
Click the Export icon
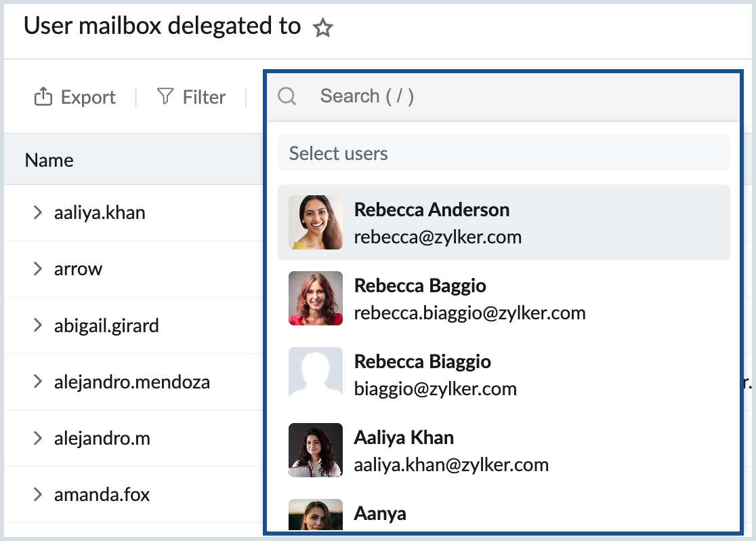pos(42,97)
